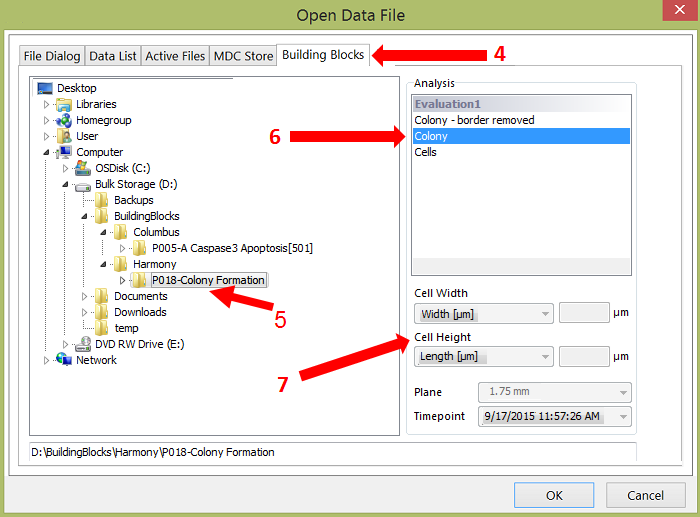Select 'Colony - border removed' analysis
This screenshot has height=517, width=700.
tap(474, 120)
